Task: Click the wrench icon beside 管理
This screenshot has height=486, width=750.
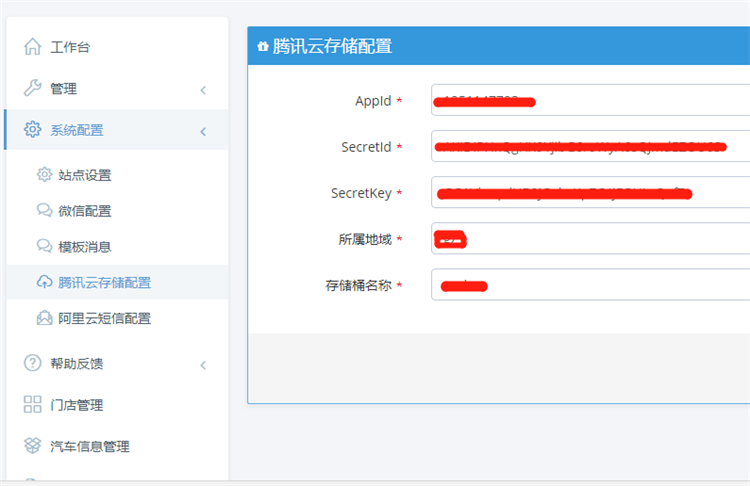Action: coord(33,88)
